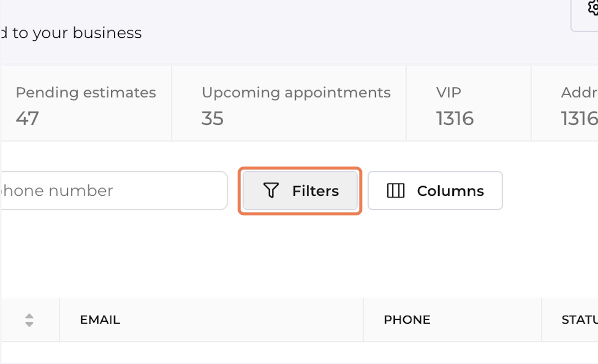Click the 47 pending estimates count
598x364 pixels.
tap(27, 118)
